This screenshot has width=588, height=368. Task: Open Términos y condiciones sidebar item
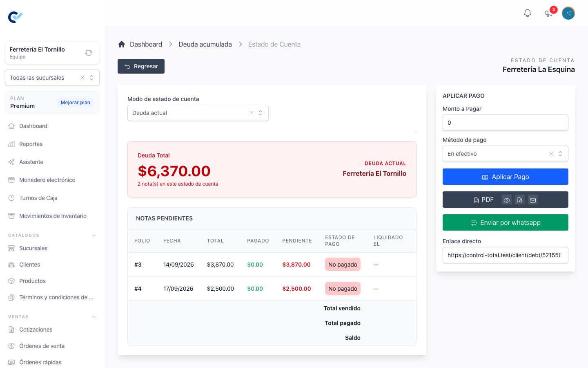point(52,297)
